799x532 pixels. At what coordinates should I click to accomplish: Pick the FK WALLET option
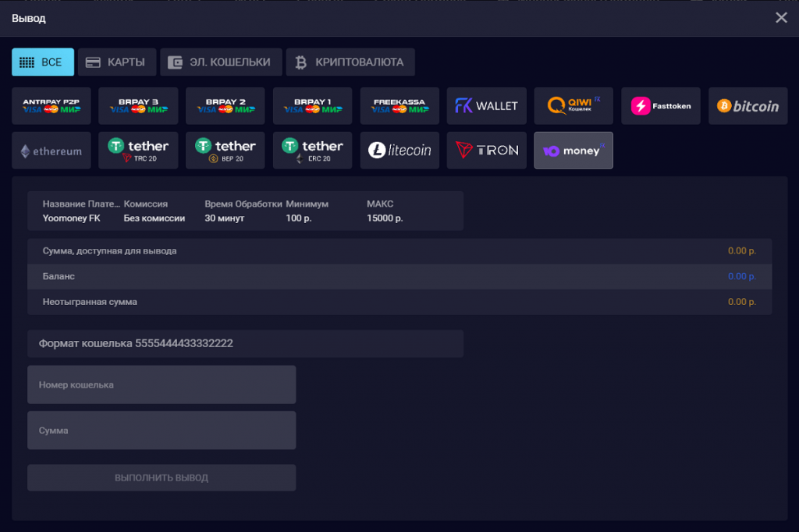click(487, 106)
